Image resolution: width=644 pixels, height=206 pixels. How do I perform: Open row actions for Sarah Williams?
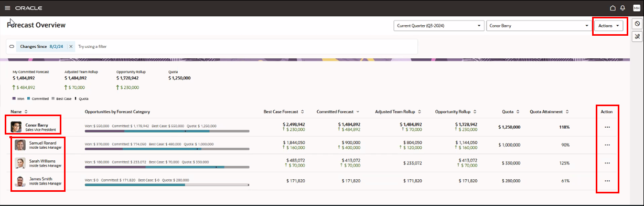[x=607, y=163]
